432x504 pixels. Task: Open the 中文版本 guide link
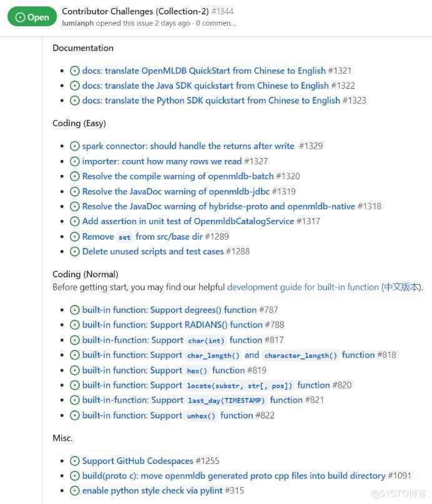(401, 287)
